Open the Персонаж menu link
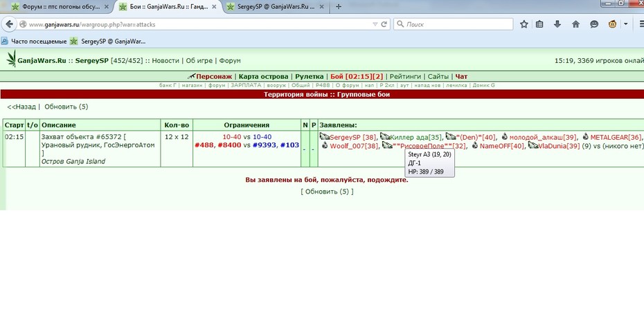The height and width of the screenshot is (314, 644). (214, 76)
